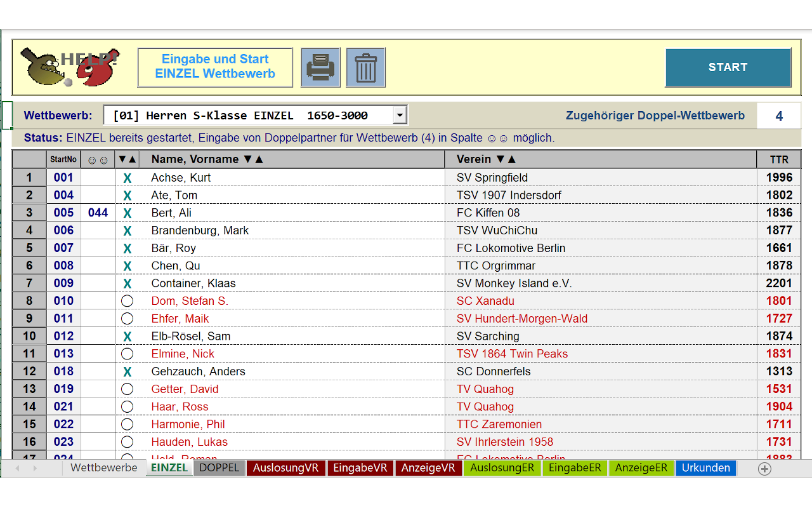
Task: Sort by Verein column header arrows
Action: tap(506, 159)
